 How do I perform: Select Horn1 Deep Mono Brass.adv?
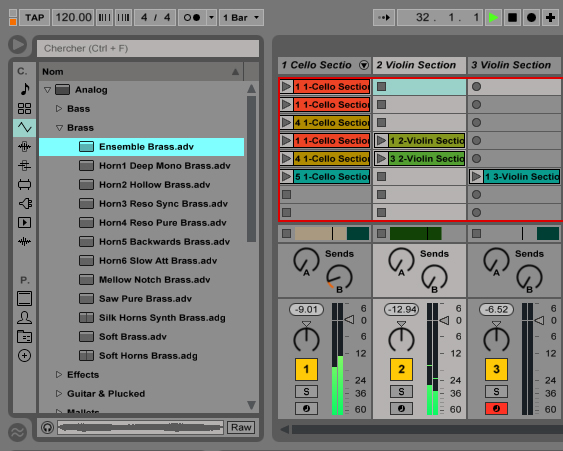[x=141, y=166]
